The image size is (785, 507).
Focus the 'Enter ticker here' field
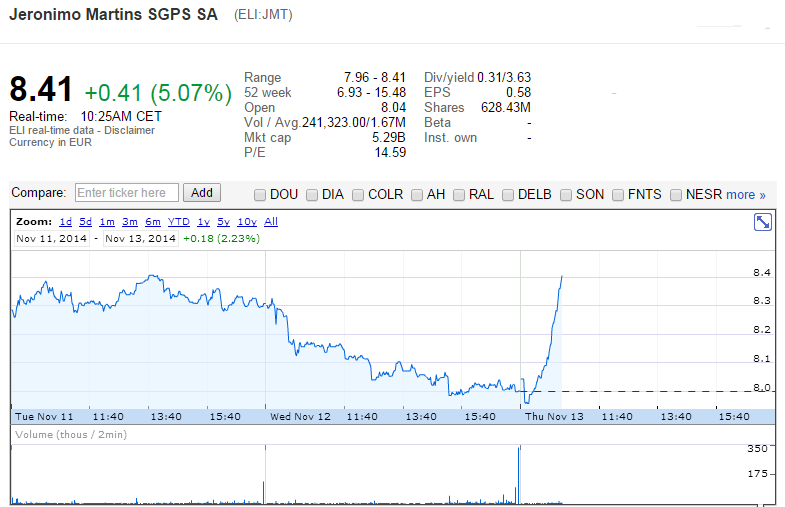[127, 193]
